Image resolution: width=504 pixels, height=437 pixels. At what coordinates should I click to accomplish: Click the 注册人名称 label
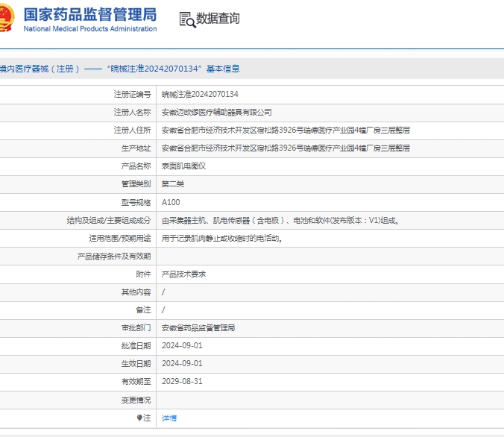tap(132, 112)
